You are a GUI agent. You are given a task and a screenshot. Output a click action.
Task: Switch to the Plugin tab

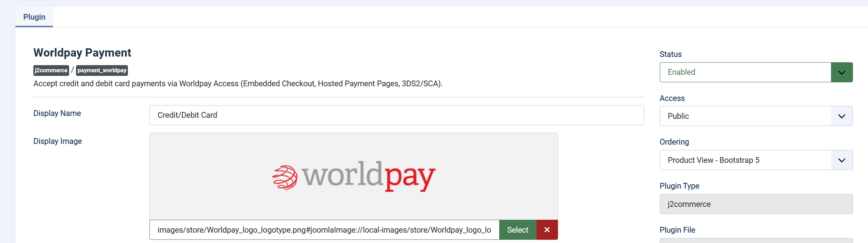pos(34,17)
